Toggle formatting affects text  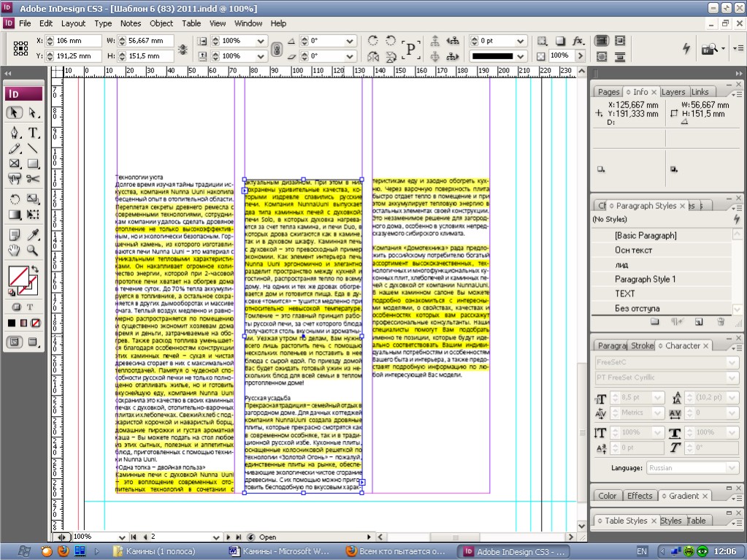coord(29,307)
